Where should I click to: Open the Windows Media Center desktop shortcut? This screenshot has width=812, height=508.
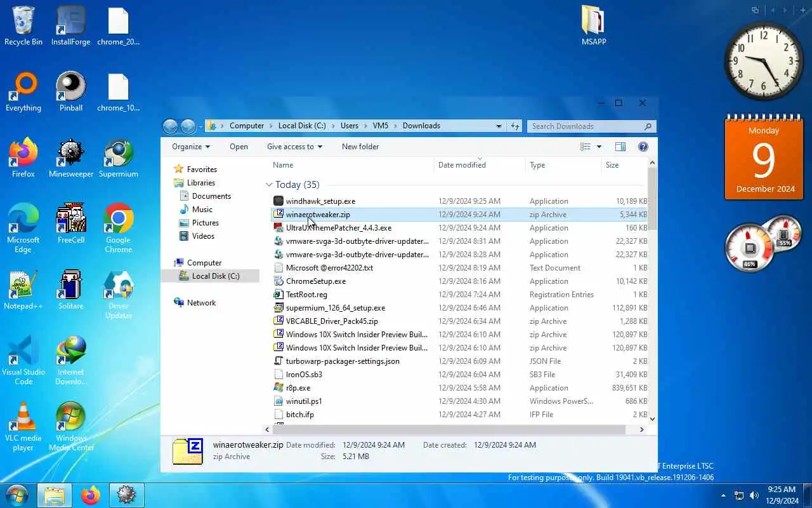(71, 427)
